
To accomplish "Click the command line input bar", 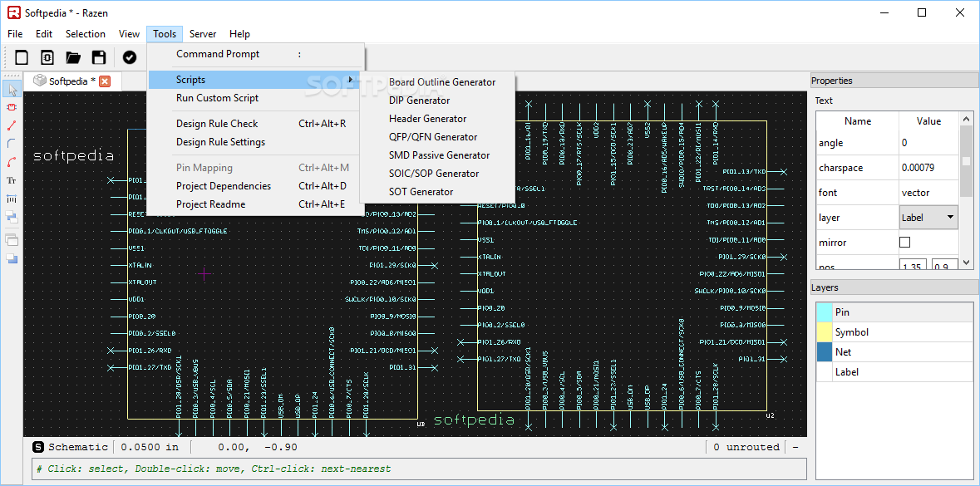I will pyautogui.click(x=419, y=468).
